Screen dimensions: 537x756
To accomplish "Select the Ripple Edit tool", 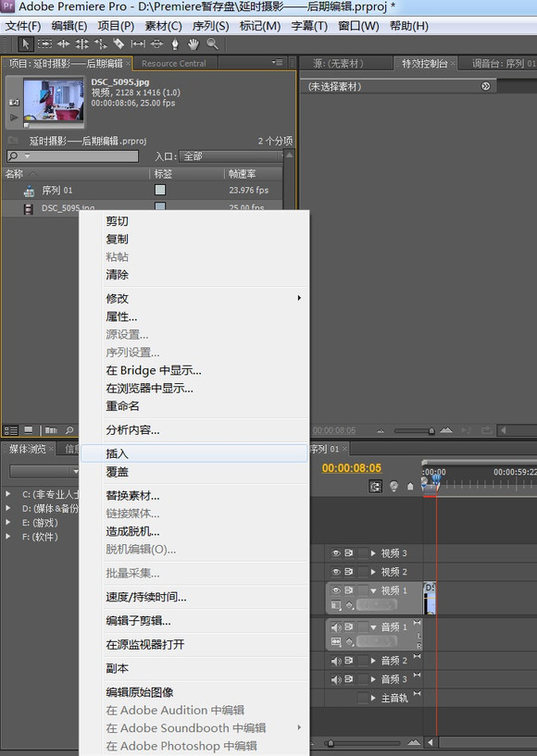I will [x=63, y=44].
